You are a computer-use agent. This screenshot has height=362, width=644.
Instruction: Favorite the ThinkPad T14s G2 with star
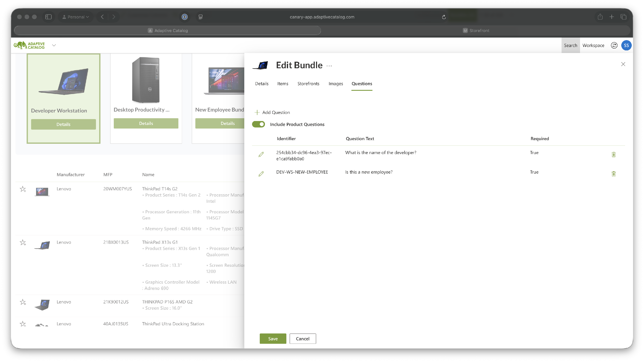(23, 189)
